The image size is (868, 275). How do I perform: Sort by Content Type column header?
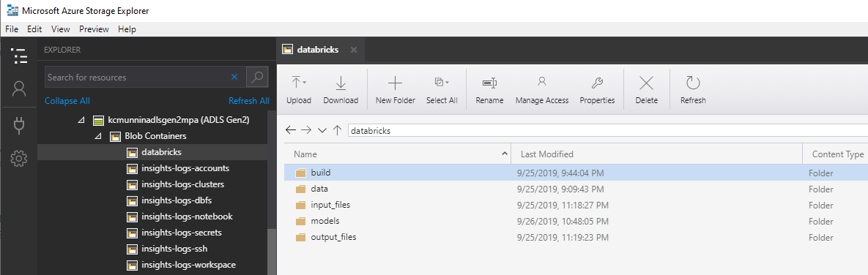[835, 154]
